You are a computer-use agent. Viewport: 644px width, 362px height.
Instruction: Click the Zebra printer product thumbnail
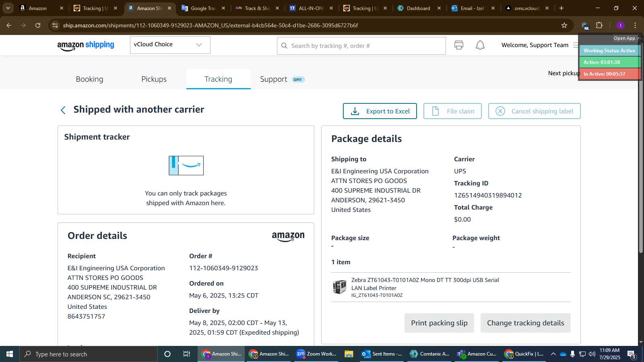[x=339, y=287]
